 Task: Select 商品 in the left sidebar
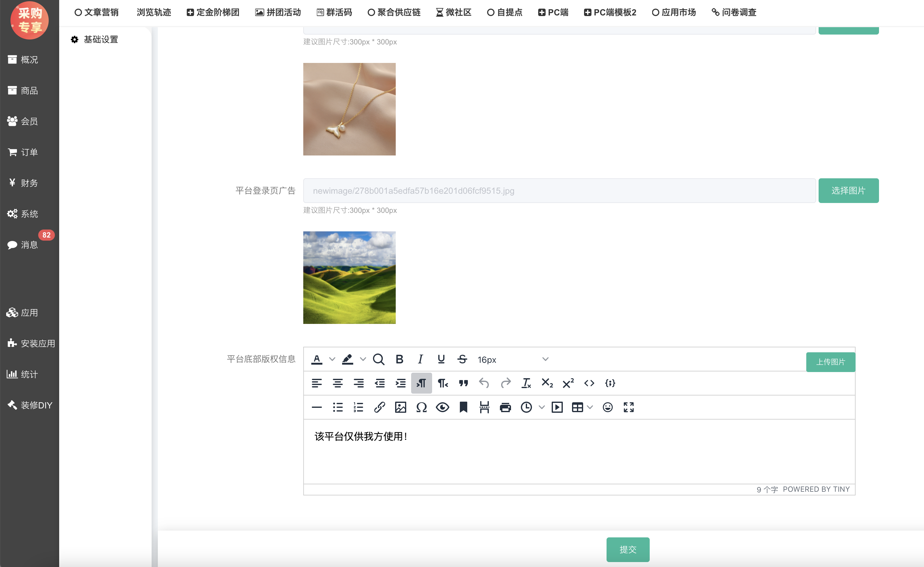coord(29,90)
